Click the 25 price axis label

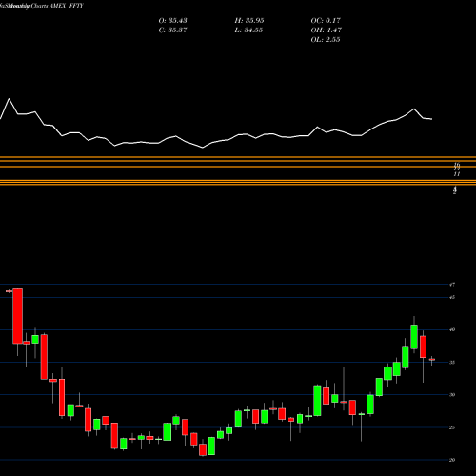pos(452,427)
